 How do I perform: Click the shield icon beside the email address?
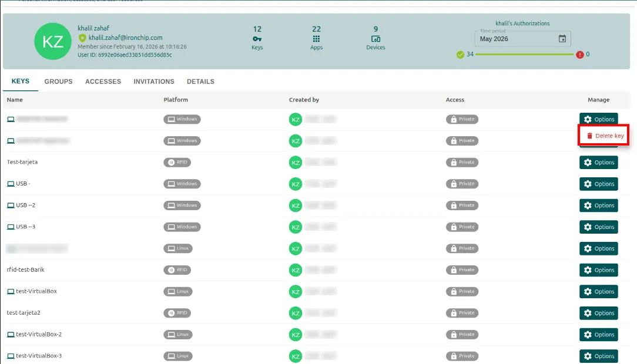click(x=82, y=38)
